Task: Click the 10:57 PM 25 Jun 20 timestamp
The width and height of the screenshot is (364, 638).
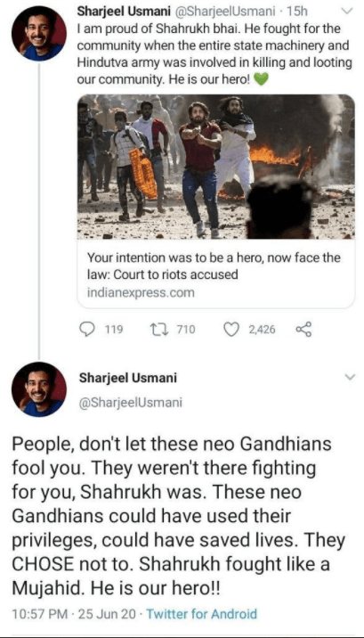Action: click(x=75, y=614)
